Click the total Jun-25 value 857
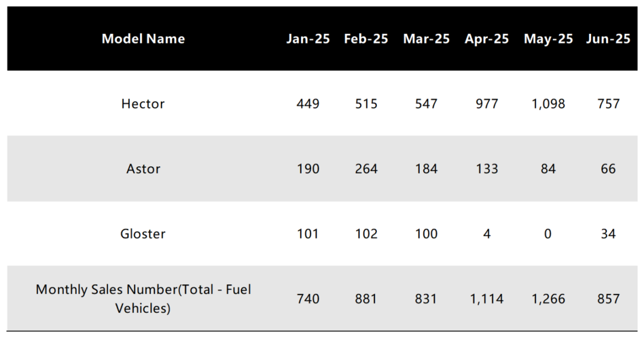644x338 pixels. tap(608, 299)
